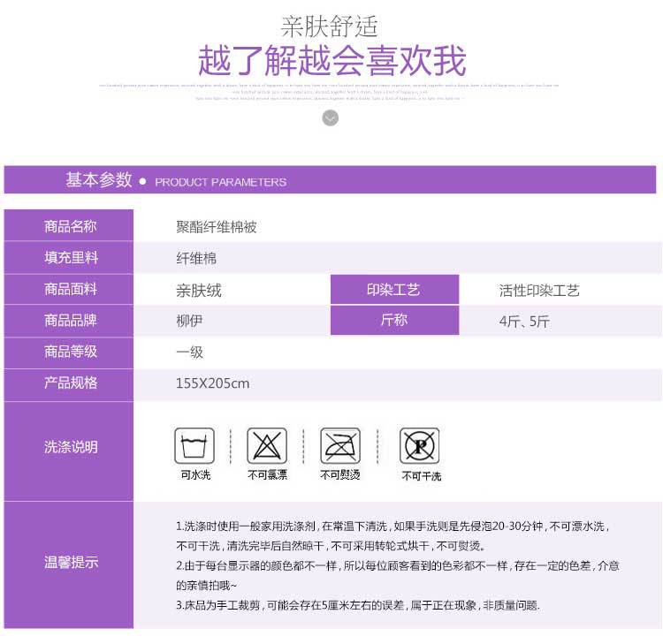Click the machine washable tub icon

pyautogui.click(x=194, y=446)
